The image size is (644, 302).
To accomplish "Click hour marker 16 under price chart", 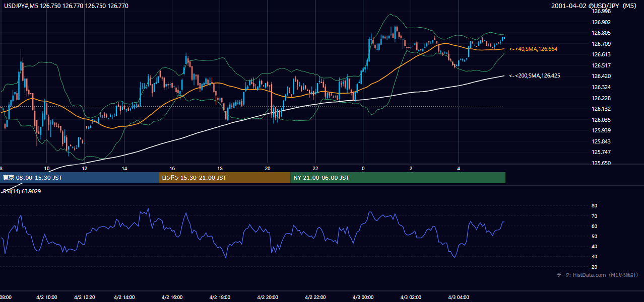I will [x=172, y=168].
